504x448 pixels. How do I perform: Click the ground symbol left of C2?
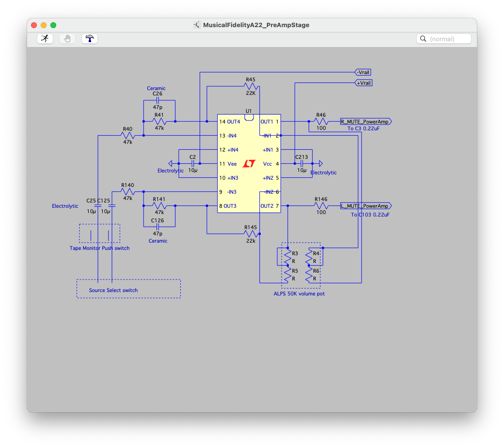(x=171, y=164)
